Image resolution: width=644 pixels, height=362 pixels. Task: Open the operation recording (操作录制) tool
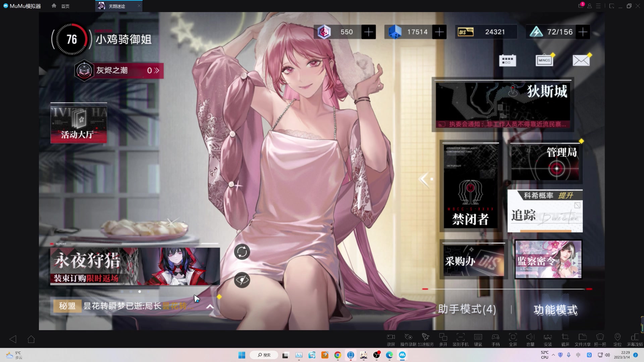click(x=408, y=339)
